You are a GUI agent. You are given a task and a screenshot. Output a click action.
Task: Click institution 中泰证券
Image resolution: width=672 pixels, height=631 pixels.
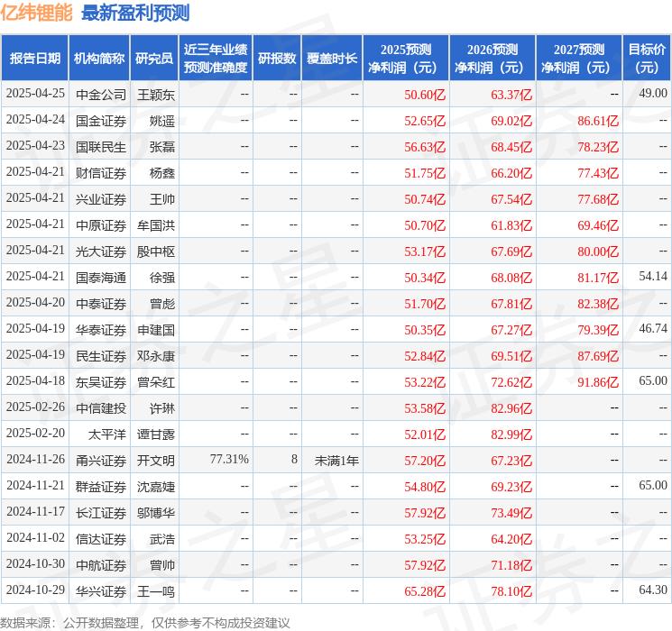(101, 304)
